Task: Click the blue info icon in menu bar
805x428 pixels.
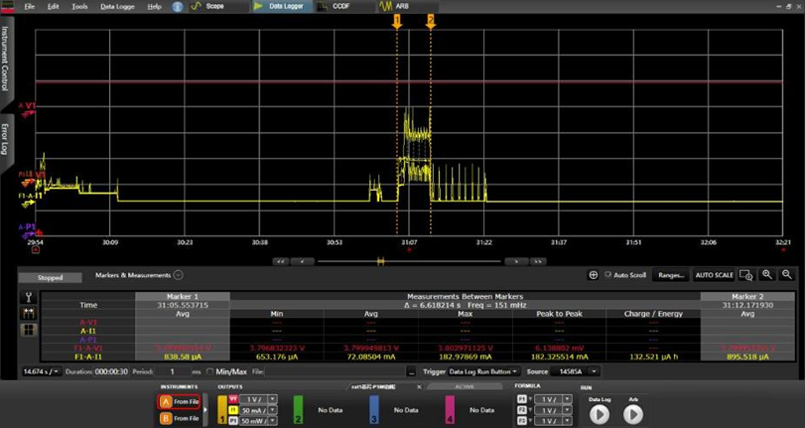Action: point(177,6)
